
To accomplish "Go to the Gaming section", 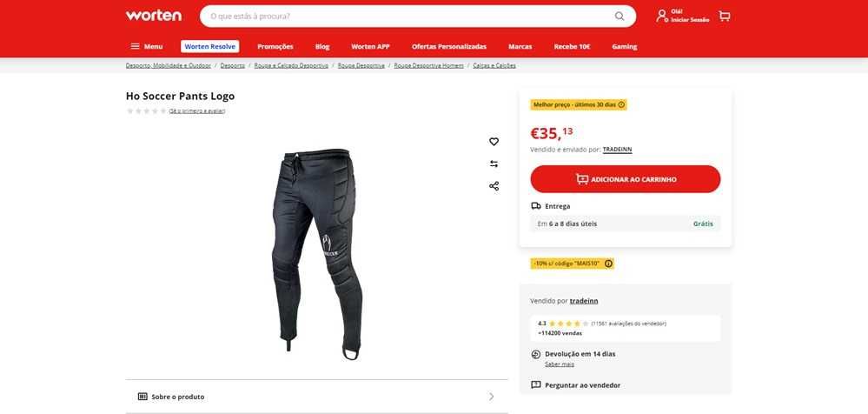I will point(625,47).
